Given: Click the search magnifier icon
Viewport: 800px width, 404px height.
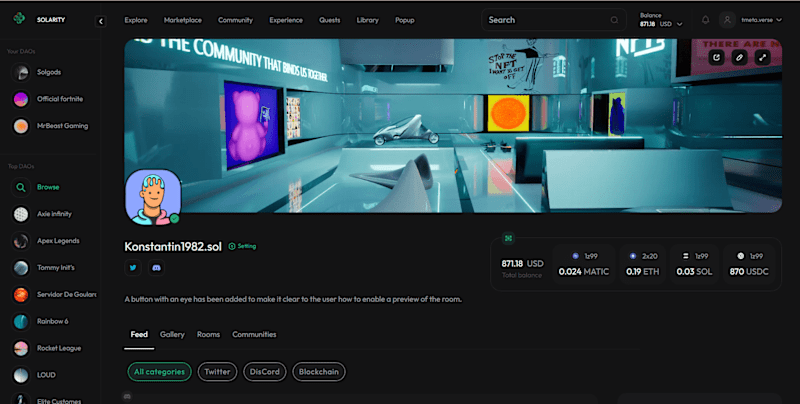Looking at the screenshot, I should click(x=614, y=20).
